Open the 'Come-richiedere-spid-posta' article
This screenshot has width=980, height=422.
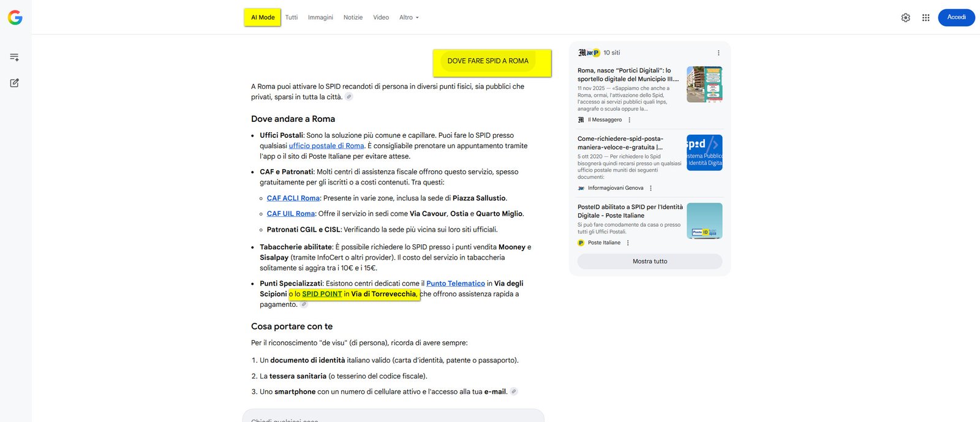(x=620, y=143)
